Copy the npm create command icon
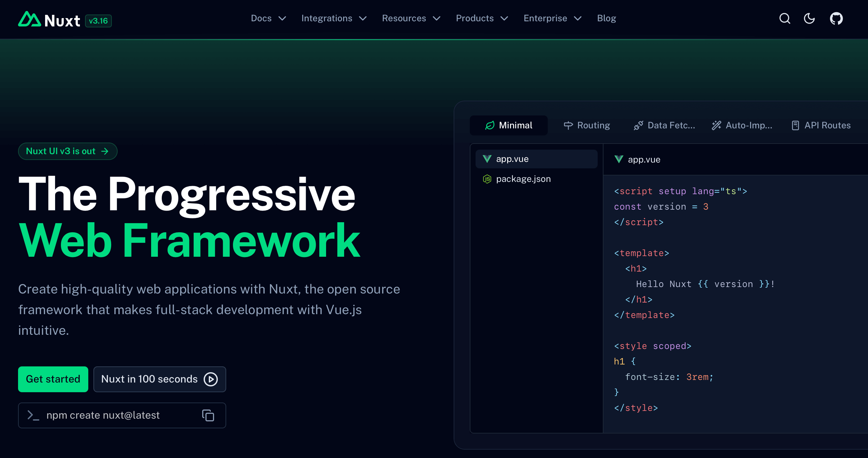 tap(208, 415)
